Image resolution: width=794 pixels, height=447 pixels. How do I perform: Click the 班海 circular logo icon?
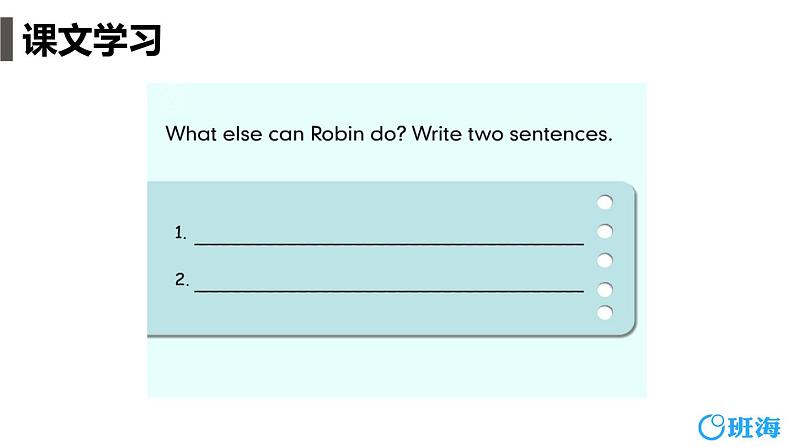coord(712,427)
